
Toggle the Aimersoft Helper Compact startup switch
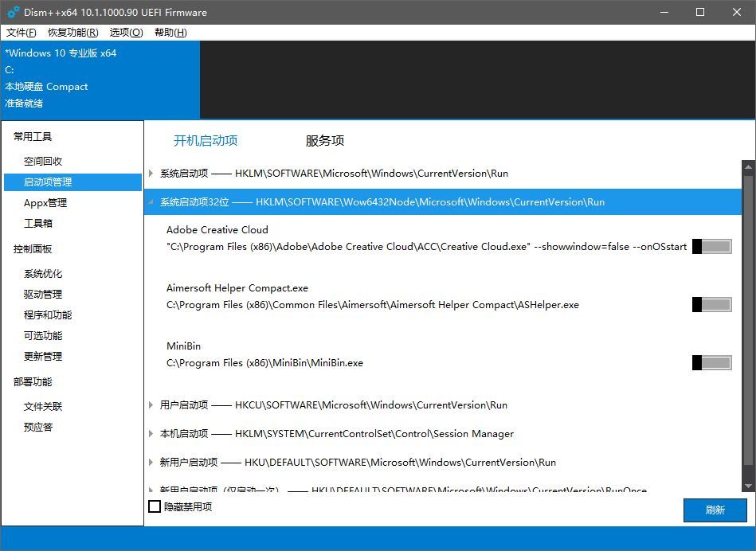click(711, 305)
